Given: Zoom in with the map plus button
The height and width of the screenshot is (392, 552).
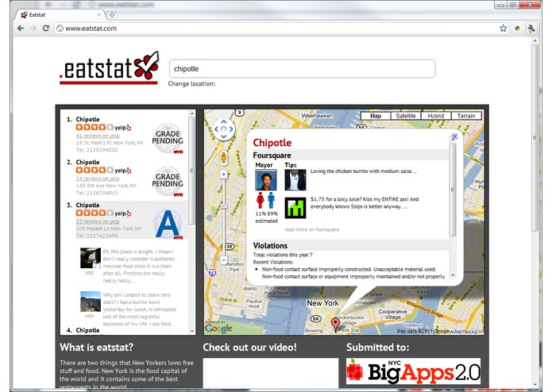Looking at the screenshot, I should click(223, 174).
